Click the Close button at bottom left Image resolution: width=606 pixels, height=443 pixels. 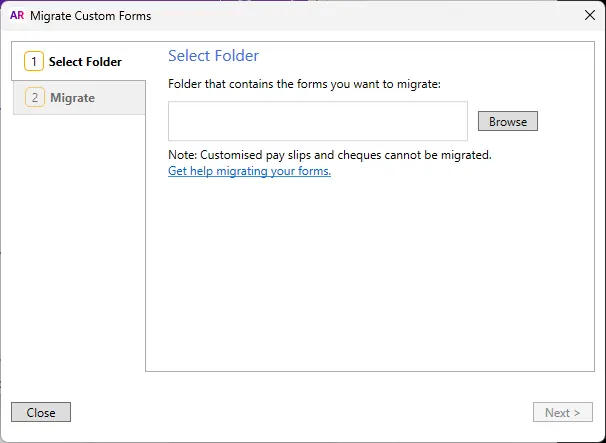point(41,412)
